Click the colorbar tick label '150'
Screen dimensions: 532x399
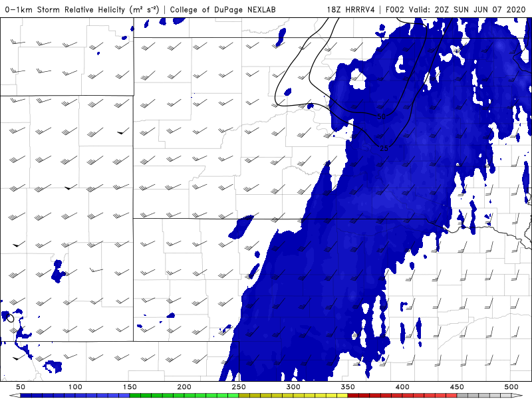tap(130, 387)
